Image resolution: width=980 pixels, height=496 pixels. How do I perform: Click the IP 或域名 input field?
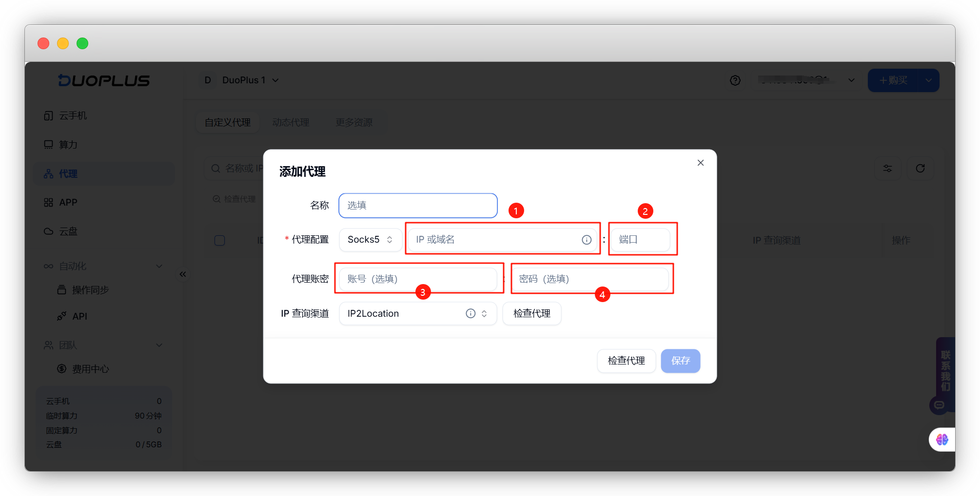503,240
